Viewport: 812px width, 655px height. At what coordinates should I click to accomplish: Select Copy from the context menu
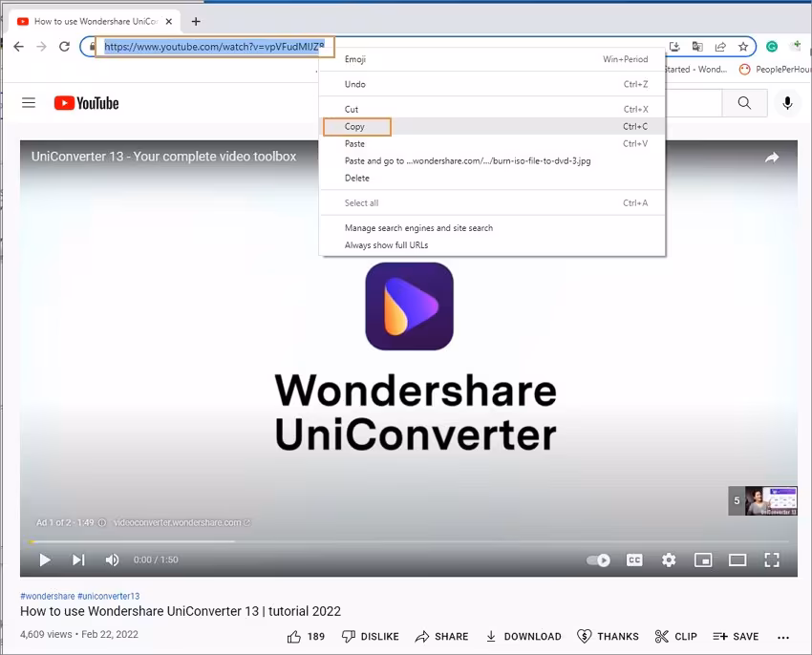click(492, 126)
